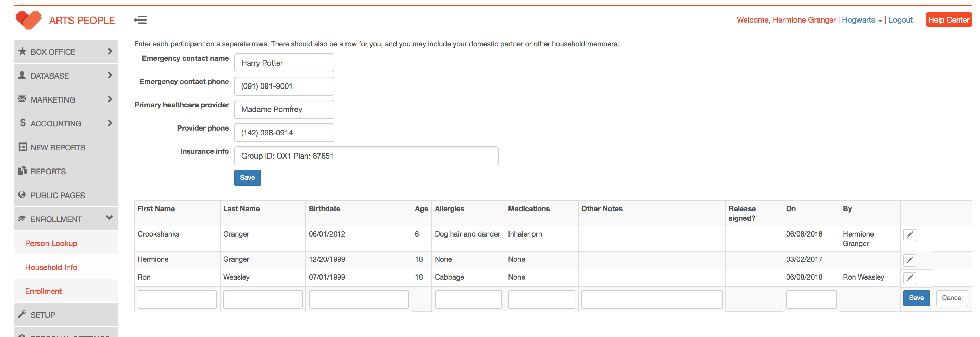
Task: Click the Marketing envelope icon
Action: (x=22, y=99)
